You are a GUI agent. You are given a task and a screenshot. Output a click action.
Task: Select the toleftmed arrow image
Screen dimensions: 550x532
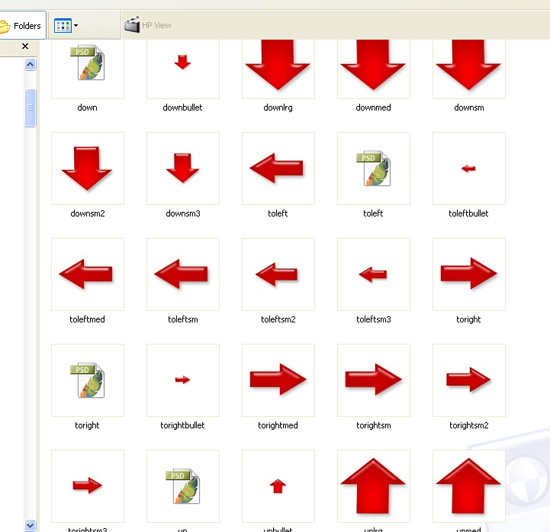pos(86,274)
